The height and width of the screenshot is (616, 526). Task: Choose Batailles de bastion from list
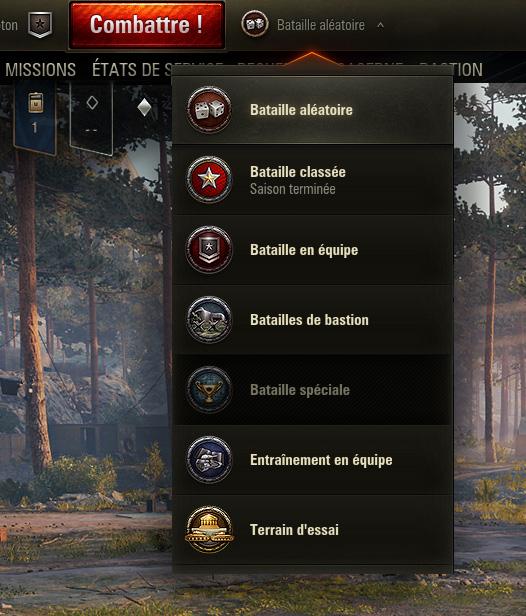pyautogui.click(x=312, y=320)
